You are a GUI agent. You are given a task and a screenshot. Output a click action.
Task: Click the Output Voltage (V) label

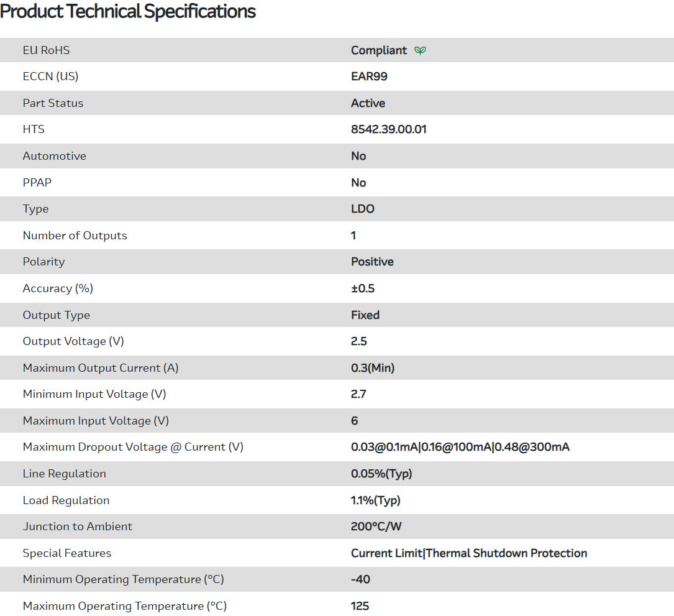click(78, 341)
